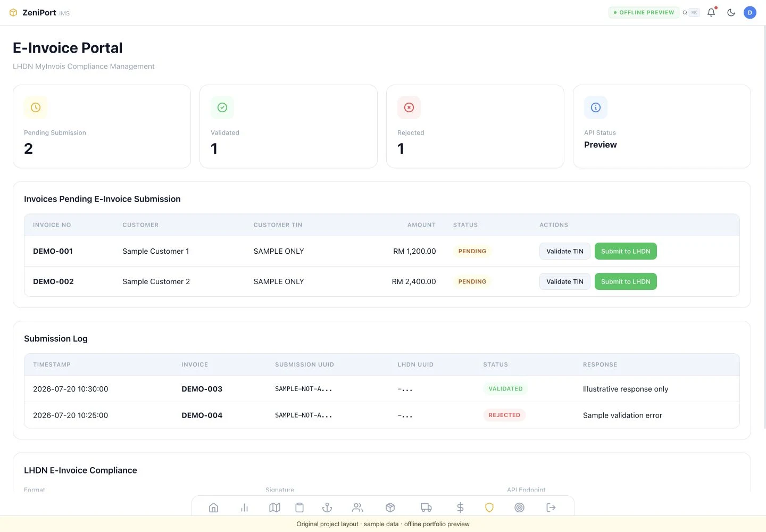
Task: Submit DEMO-002 to LHDN
Action: click(x=626, y=281)
